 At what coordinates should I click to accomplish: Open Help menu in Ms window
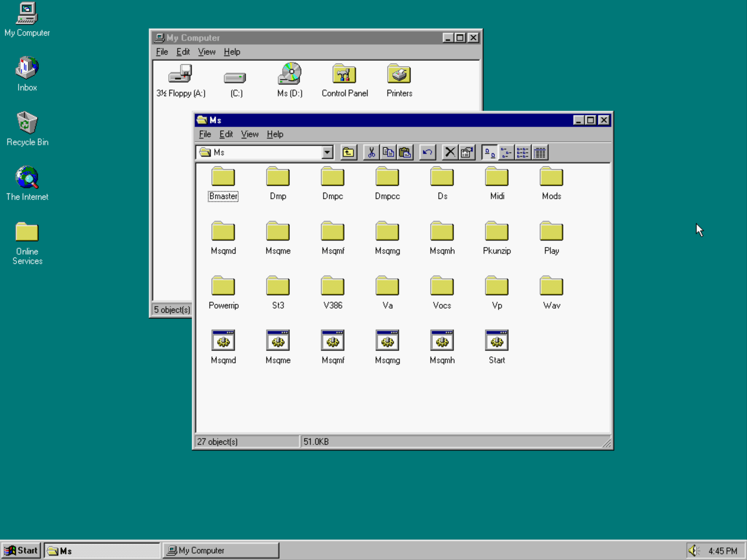[275, 134]
